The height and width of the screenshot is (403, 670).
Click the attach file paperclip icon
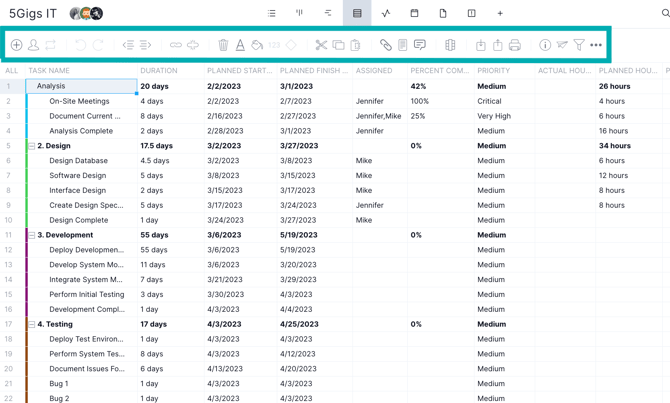coord(385,45)
